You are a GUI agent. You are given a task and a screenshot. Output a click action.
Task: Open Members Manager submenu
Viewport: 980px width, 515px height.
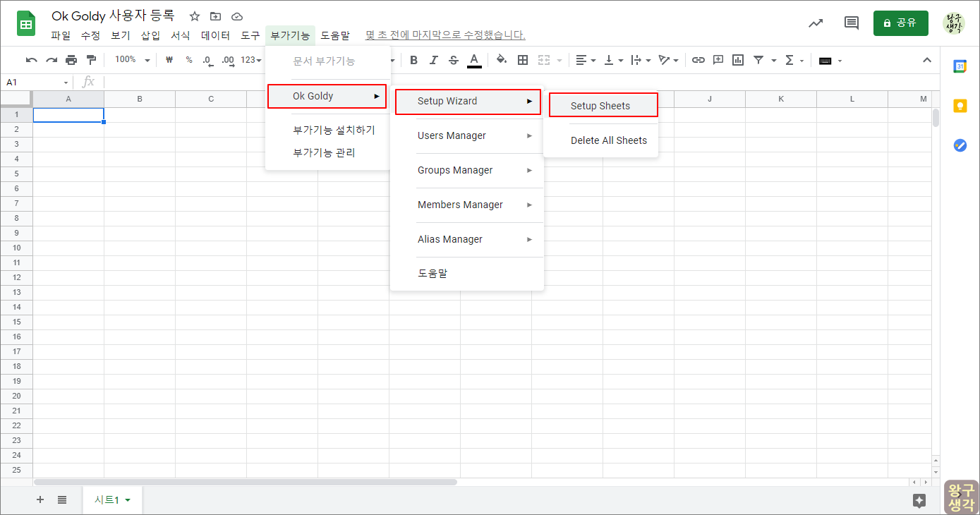[467, 205]
